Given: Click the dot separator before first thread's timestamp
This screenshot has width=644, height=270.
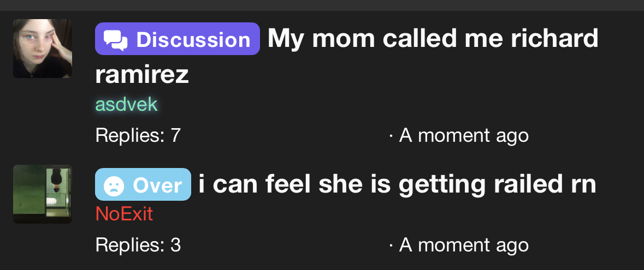Looking at the screenshot, I should click(391, 135).
